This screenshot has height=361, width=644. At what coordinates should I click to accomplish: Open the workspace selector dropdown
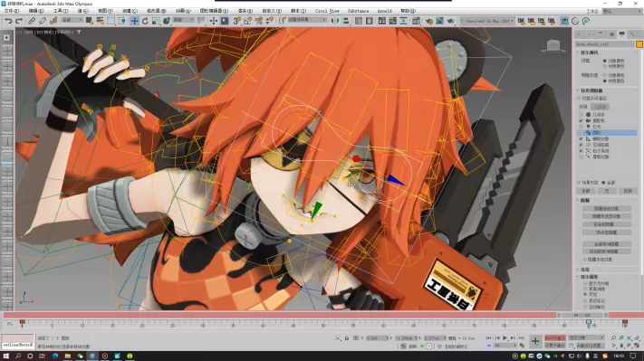[621, 11]
